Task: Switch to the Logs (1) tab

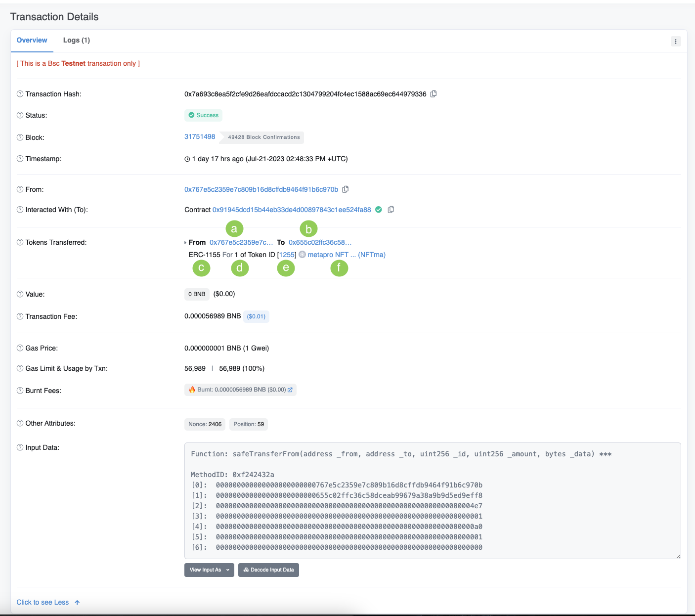Action: 77,40
